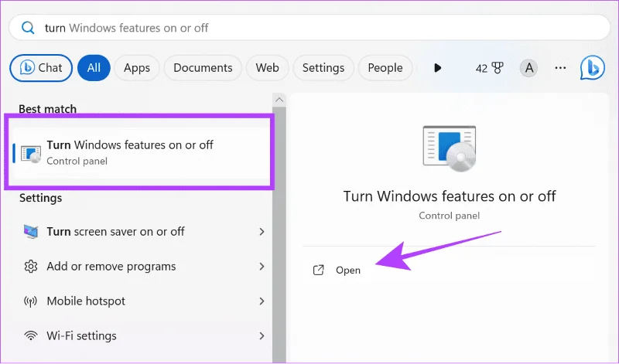Viewport: 619px width, 364px height.
Task: Click the search magnifier icon
Action: (28, 28)
